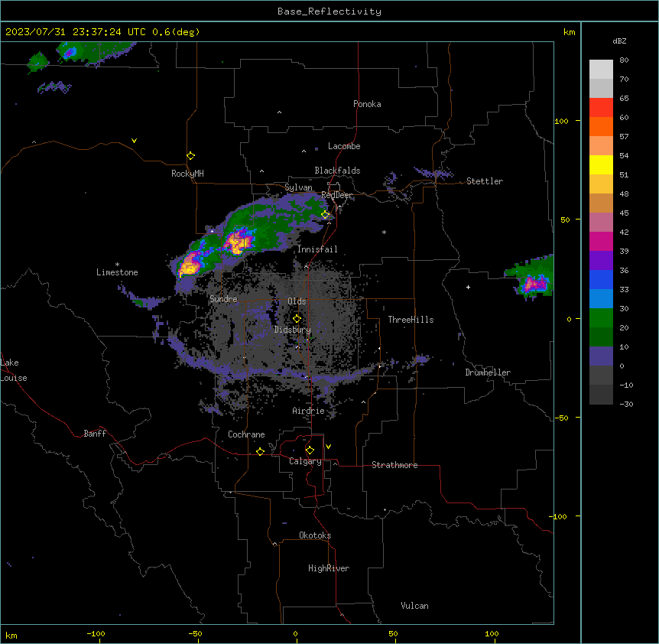Image resolution: width=659 pixels, height=644 pixels.
Task: Click the Innisfail city label
Action: pyautogui.click(x=317, y=249)
